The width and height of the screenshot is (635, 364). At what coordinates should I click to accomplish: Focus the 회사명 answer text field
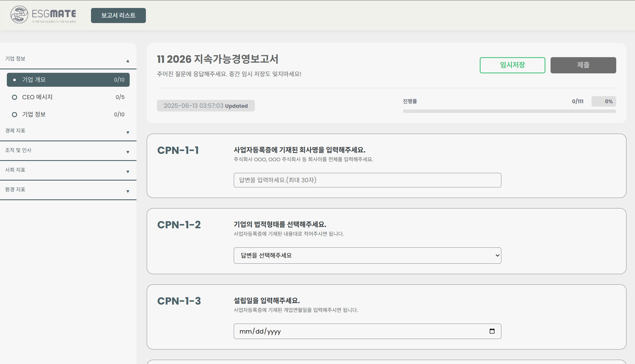coord(367,180)
